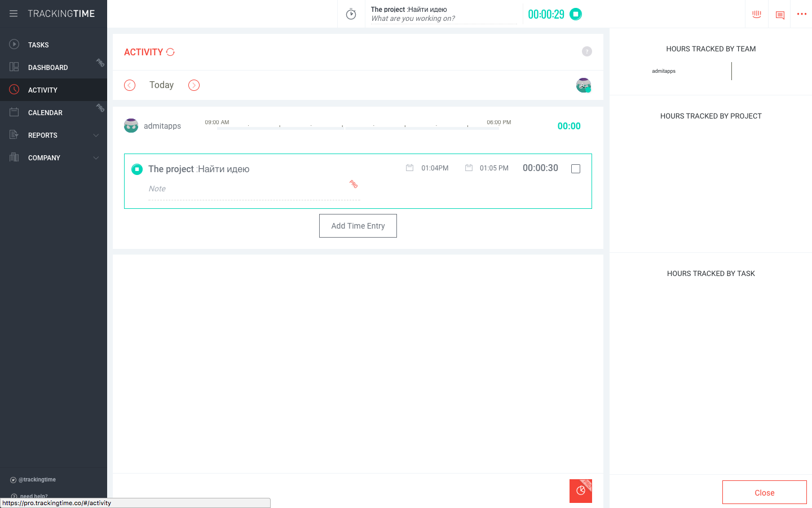The image size is (812, 508).
Task: Click the TRACKINGTIME logo
Action: (61, 14)
